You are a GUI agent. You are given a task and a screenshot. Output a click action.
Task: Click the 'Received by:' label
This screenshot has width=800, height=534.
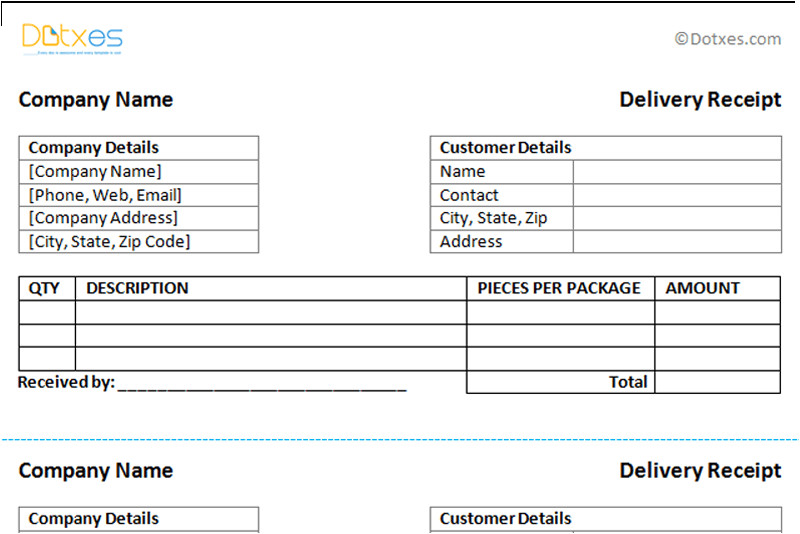pos(66,382)
